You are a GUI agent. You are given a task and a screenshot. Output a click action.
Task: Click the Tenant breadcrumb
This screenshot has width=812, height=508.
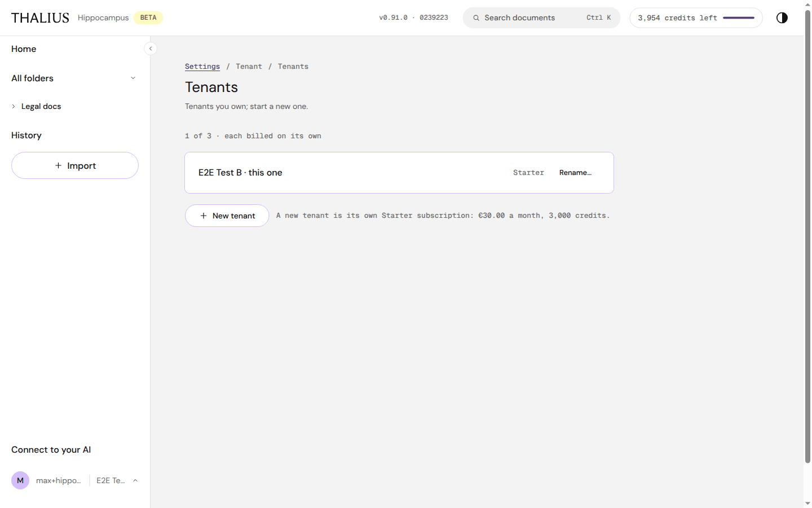coord(249,67)
